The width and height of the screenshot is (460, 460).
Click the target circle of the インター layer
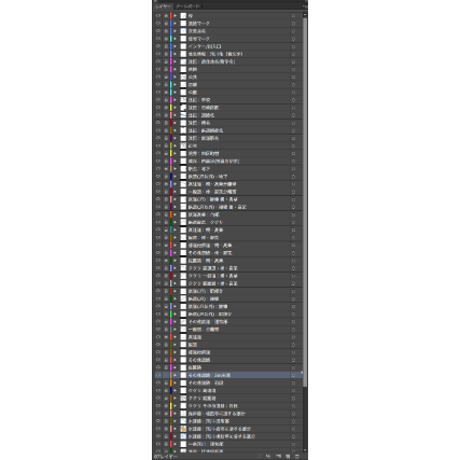[x=293, y=46]
